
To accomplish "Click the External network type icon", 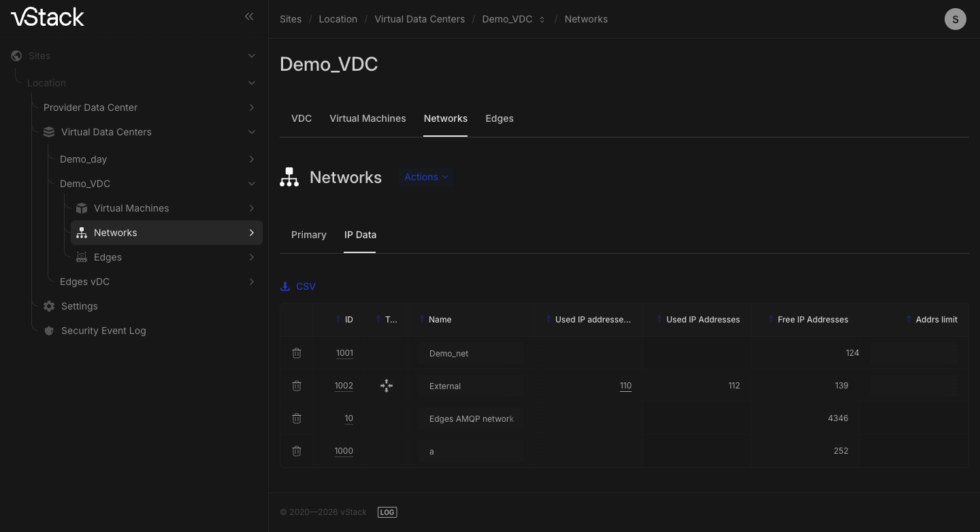I will pos(387,386).
